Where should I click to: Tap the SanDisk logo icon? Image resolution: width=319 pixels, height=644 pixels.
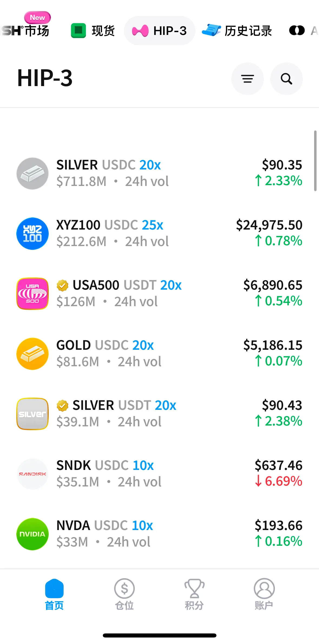32,474
